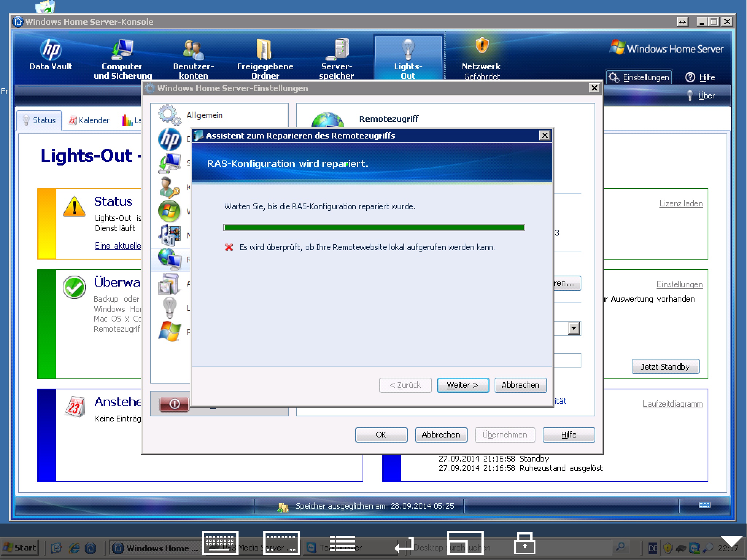Click the green checkmark Überwachung icon
Viewport: 747px width, 560px height.
[x=74, y=287]
